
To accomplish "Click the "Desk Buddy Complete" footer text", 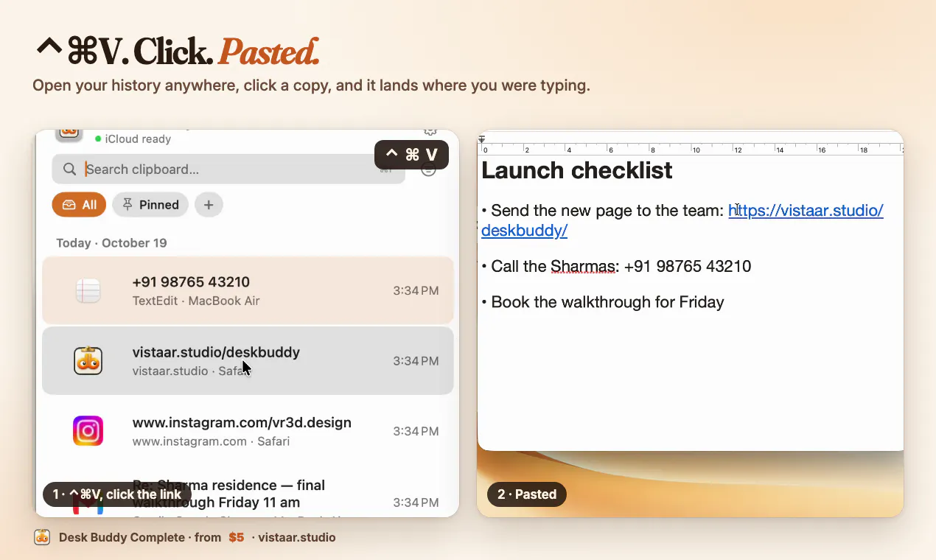I will pyautogui.click(x=122, y=537).
